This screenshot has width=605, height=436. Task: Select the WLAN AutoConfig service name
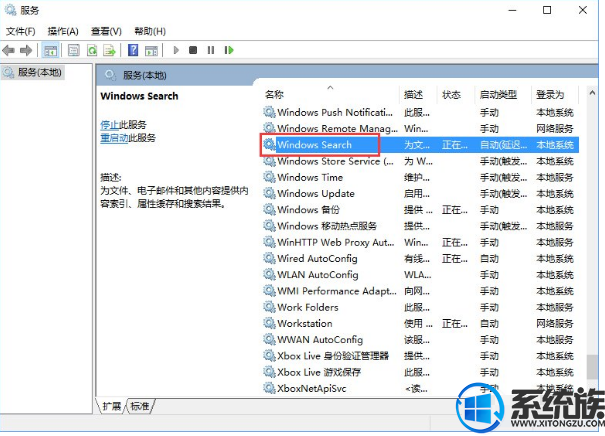(x=318, y=275)
